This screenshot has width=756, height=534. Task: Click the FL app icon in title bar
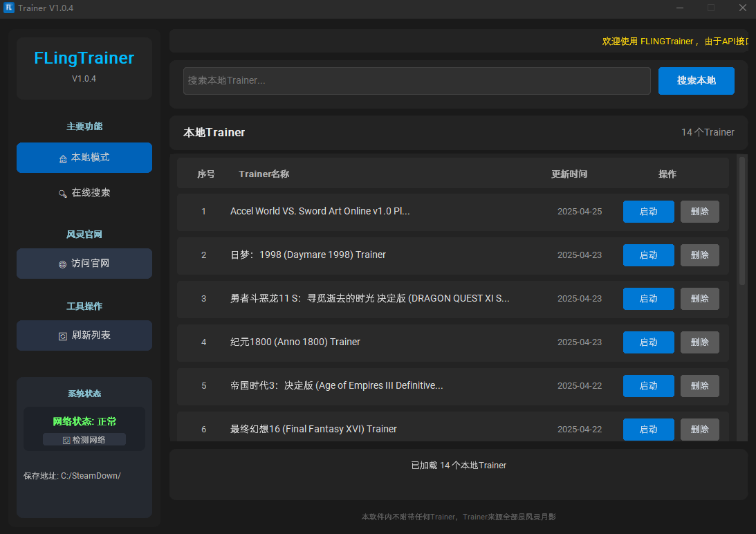9,8
